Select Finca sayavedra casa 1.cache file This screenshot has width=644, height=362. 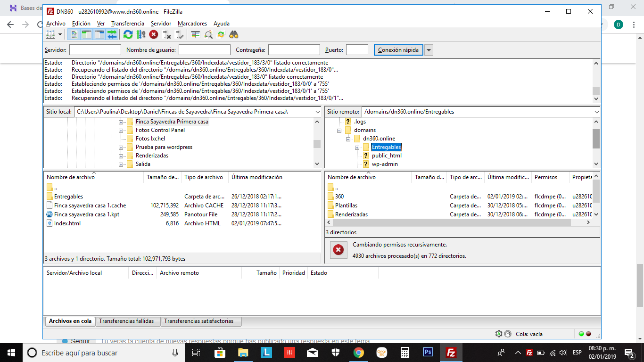(x=90, y=206)
